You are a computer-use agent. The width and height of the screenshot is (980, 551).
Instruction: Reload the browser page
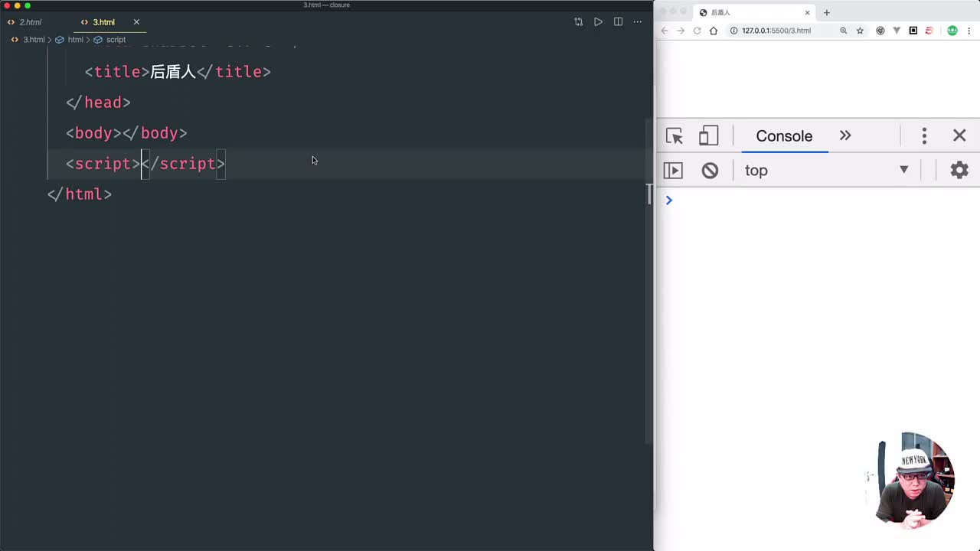click(x=697, y=31)
